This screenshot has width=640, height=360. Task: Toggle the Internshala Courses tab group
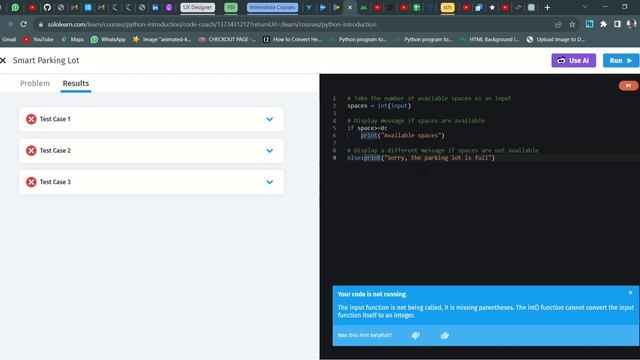click(x=272, y=7)
